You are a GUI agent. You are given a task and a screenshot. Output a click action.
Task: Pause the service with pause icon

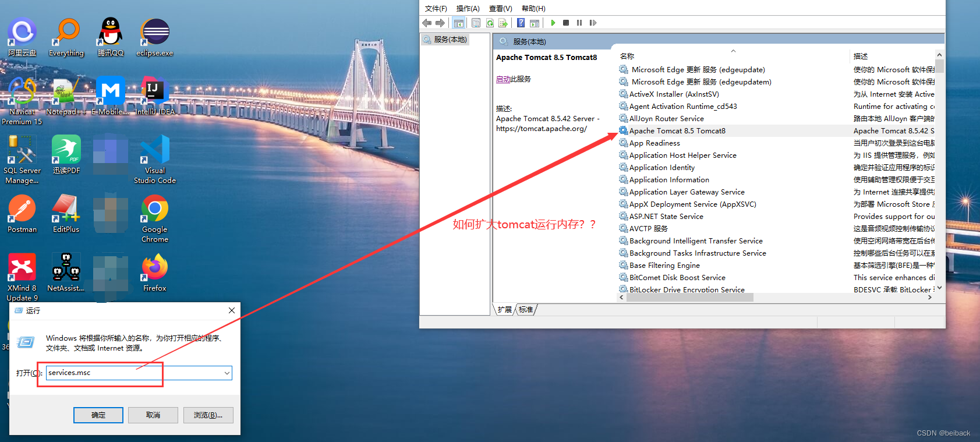tap(579, 23)
